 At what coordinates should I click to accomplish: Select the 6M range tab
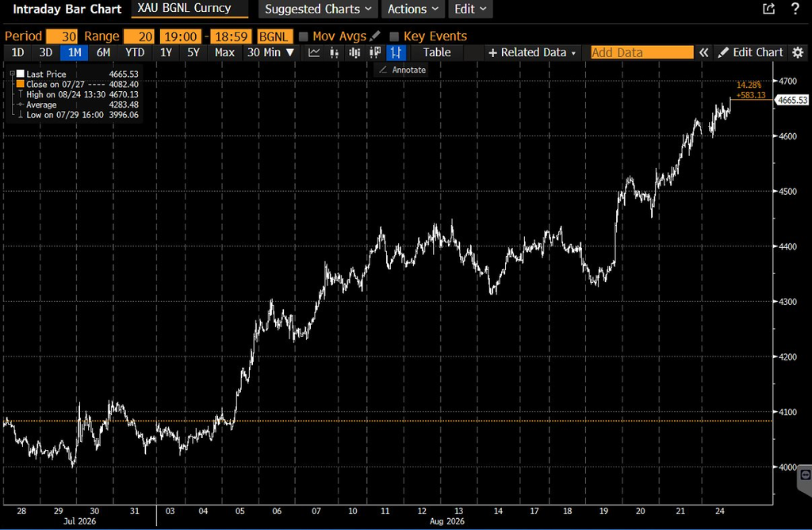(x=103, y=52)
